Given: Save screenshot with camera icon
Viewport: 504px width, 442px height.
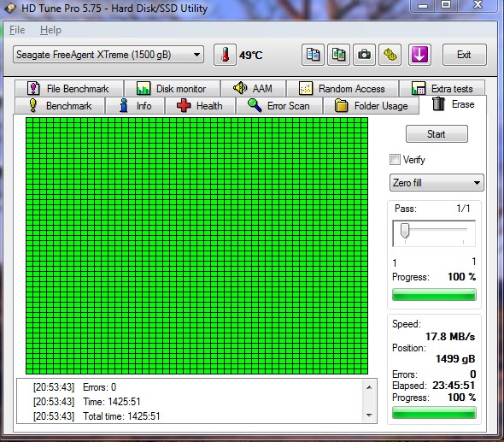Looking at the screenshot, I should pos(364,55).
